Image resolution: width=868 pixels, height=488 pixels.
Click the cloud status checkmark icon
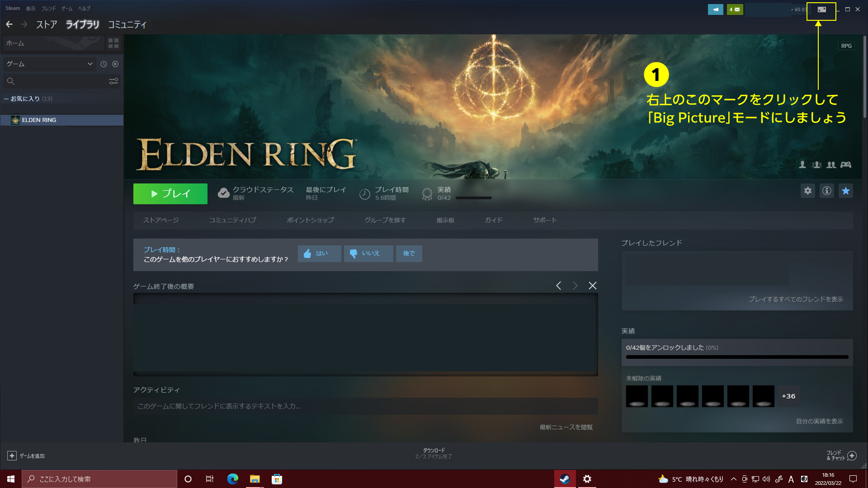224,193
